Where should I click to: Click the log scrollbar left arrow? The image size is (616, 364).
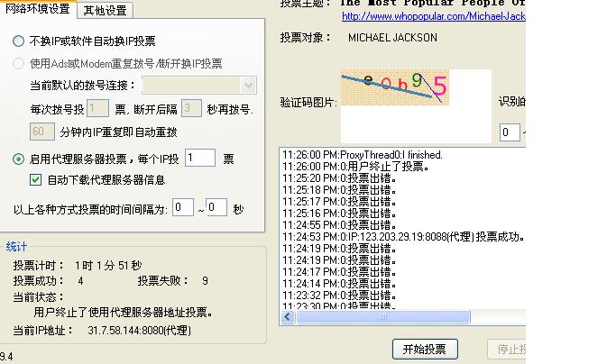pos(289,317)
